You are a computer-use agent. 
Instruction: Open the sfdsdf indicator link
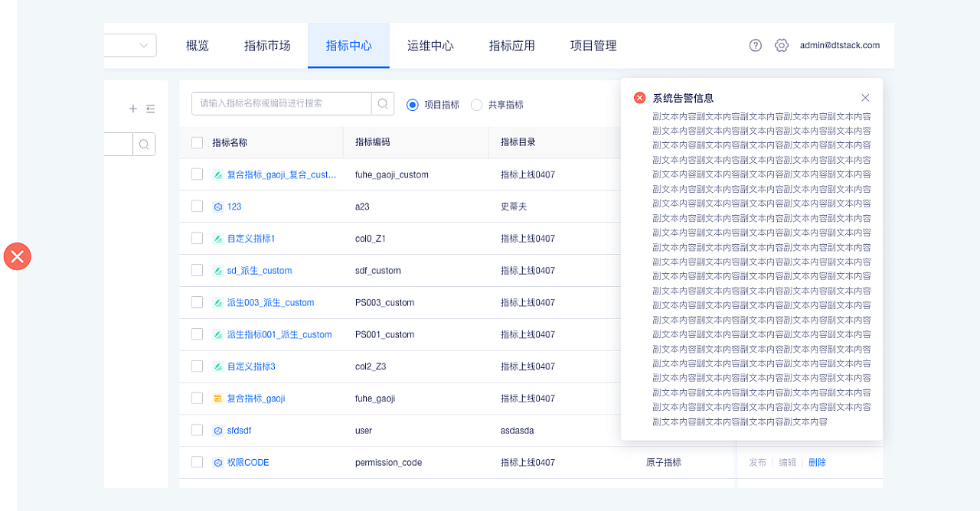(x=239, y=431)
